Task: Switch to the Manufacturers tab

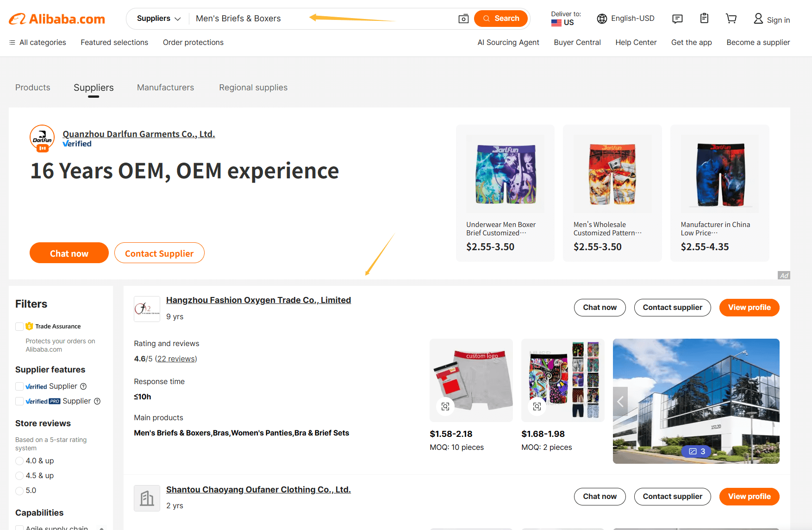Action: 165,88
